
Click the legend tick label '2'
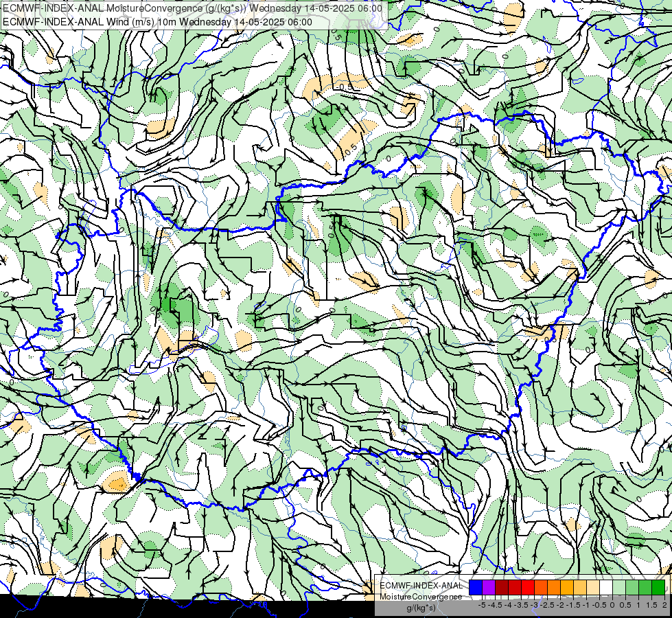pyautogui.click(x=664, y=605)
